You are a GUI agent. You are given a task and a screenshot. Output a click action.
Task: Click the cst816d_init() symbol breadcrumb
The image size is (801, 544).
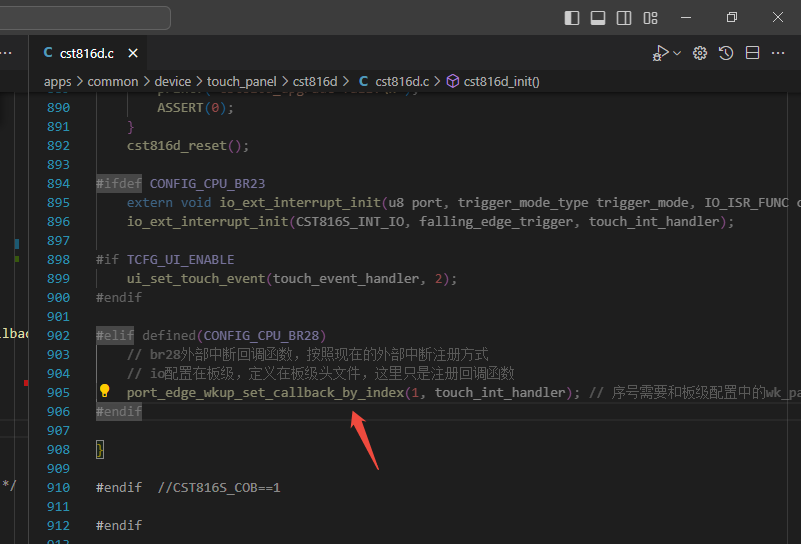[501, 82]
